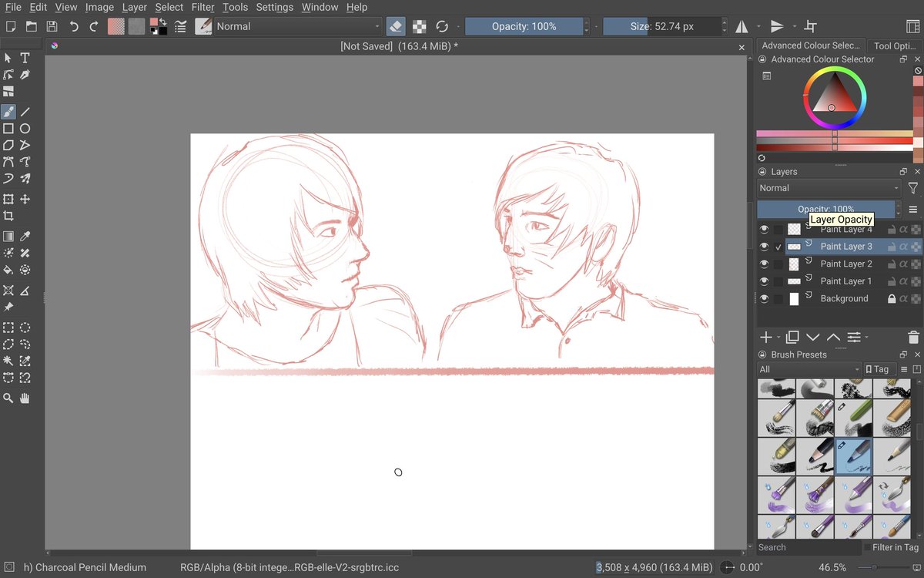Expand add layer plus dropdown arrow
Viewport: 924px width, 578px height.
coord(778,338)
